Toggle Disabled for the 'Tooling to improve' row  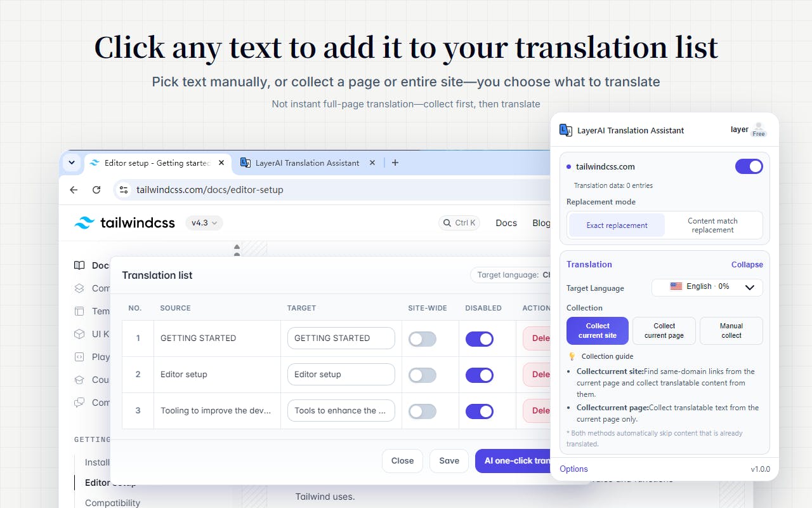point(480,411)
